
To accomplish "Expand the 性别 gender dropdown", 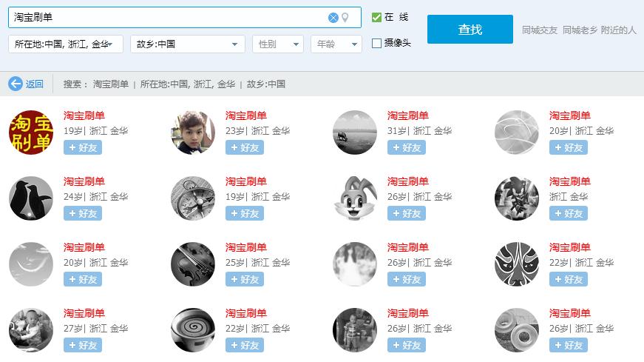I will point(278,44).
